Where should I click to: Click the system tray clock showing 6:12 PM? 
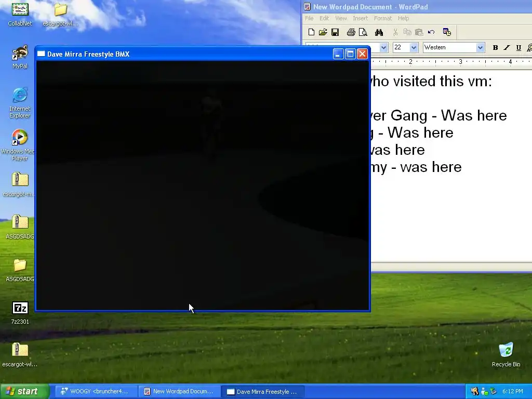click(x=512, y=392)
